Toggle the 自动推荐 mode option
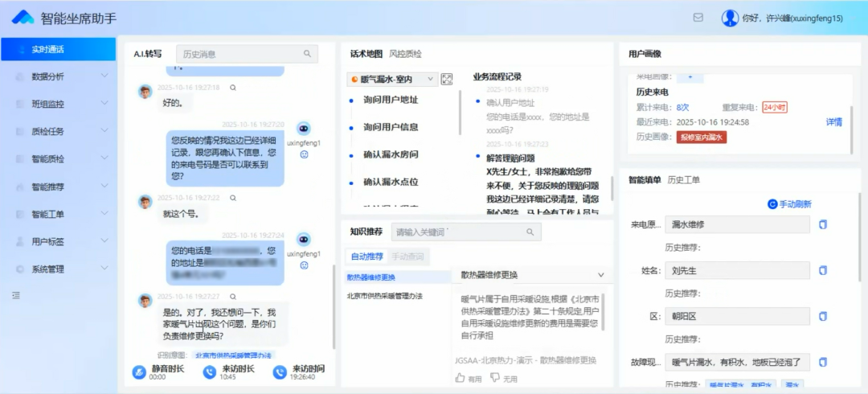The height and width of the screenshot is (394, 868). click(366, 257)
